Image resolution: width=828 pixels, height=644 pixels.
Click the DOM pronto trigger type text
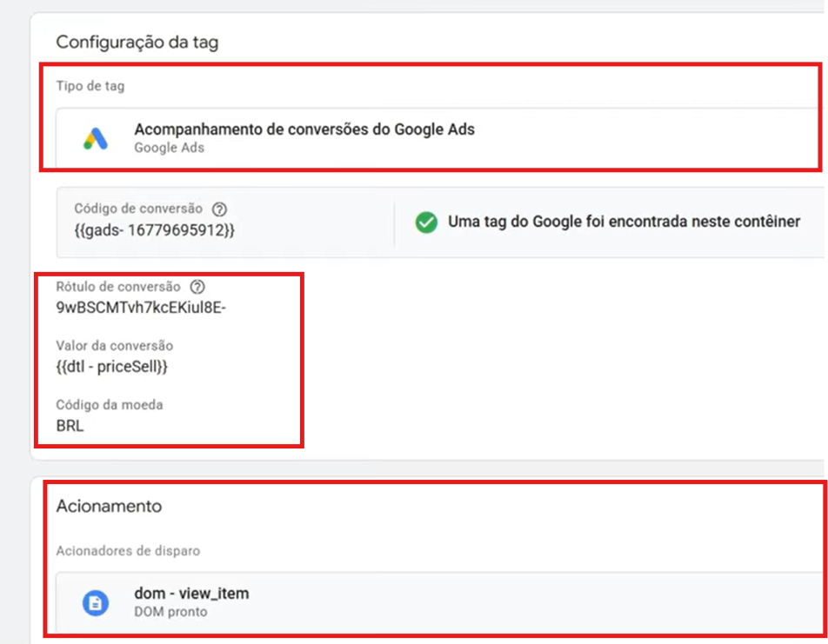point(170,612)
